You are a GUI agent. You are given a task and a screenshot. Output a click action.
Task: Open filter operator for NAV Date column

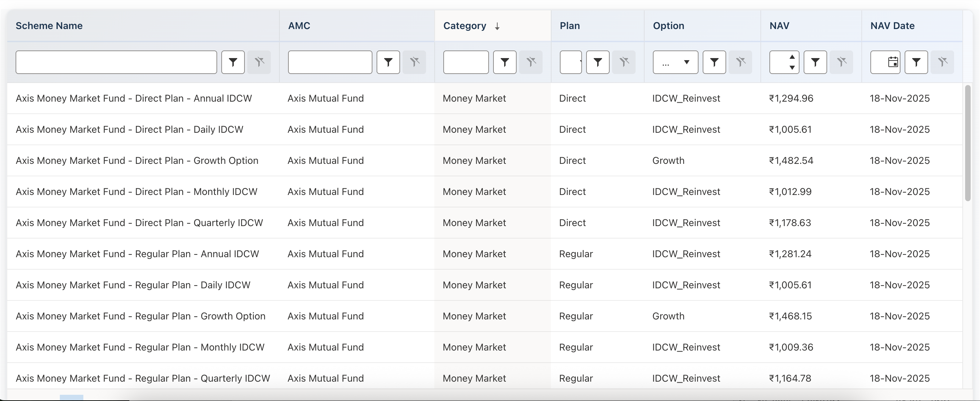click(x=916, y=62)
